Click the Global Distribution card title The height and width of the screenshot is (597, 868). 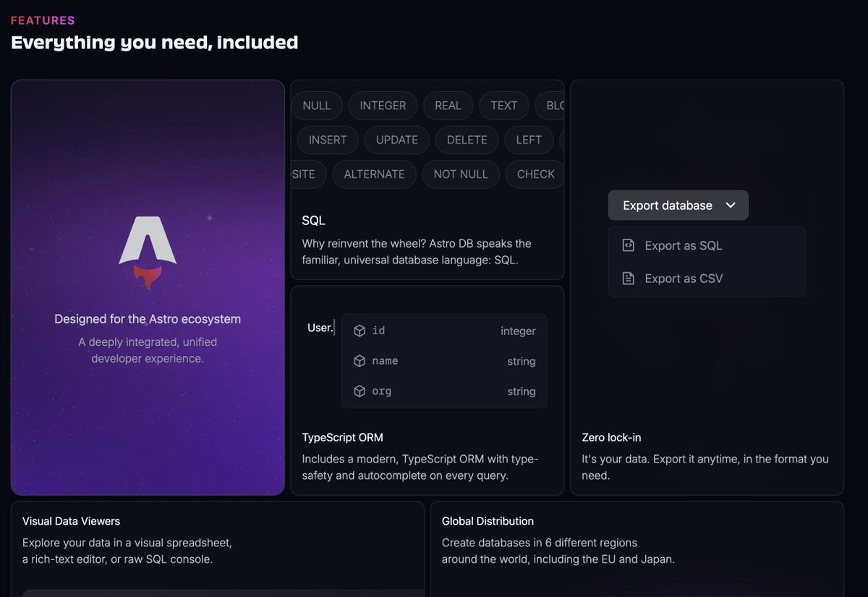[488, 521]
